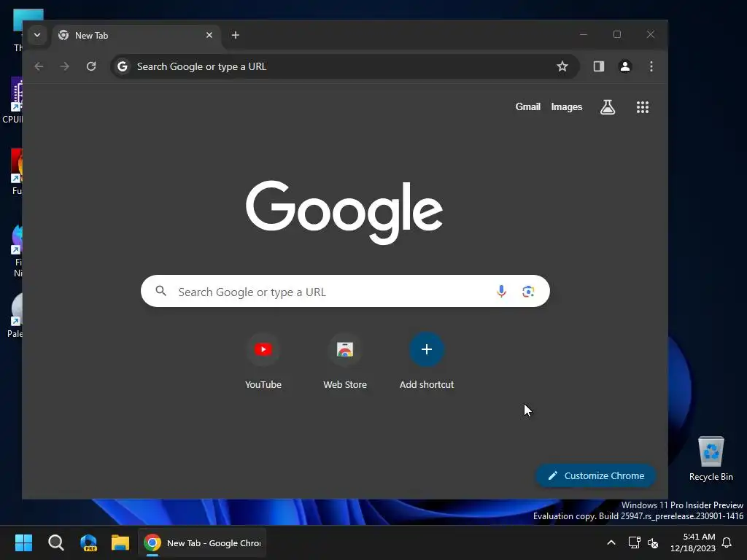Click Add shortcut button
The image size is (747, 560).
pyautogui.click(x=427, y=361)
